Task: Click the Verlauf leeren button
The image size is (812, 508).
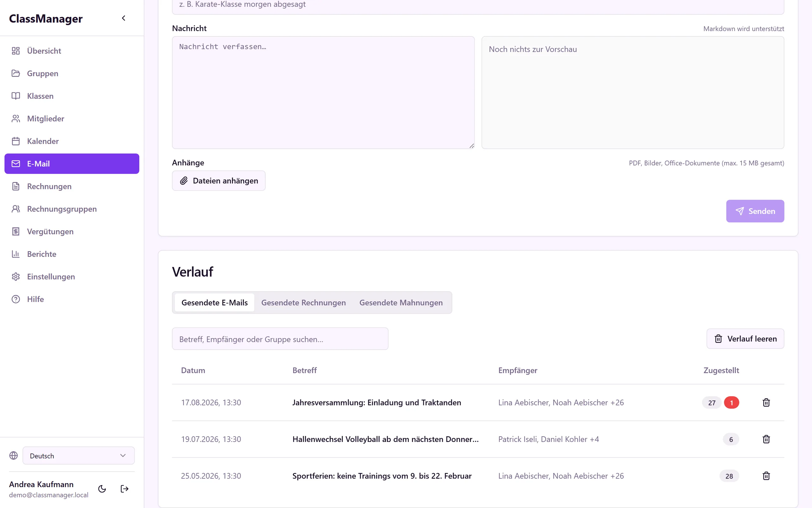Action: coord(745,339)
